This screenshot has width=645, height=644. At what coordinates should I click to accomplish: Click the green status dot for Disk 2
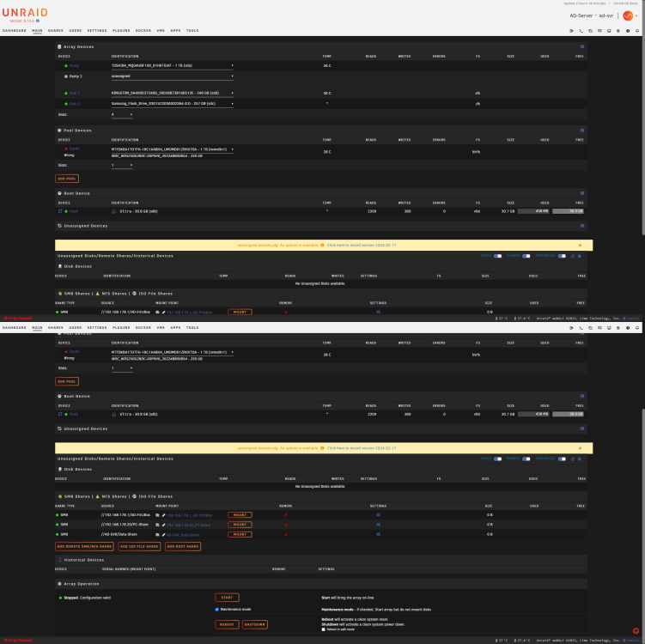(x=66, y=104)
